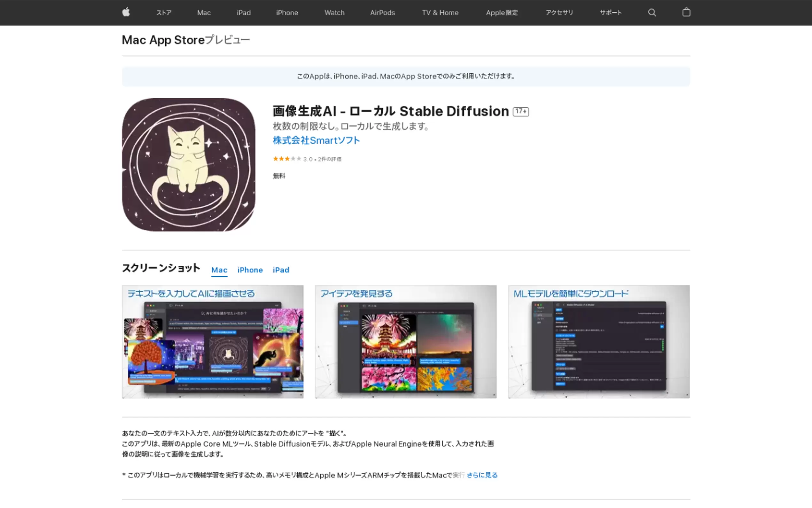This screenshot has width=812, height=508.
Task: Open the サポート navigation item
Action: click(x=611, y=13)
